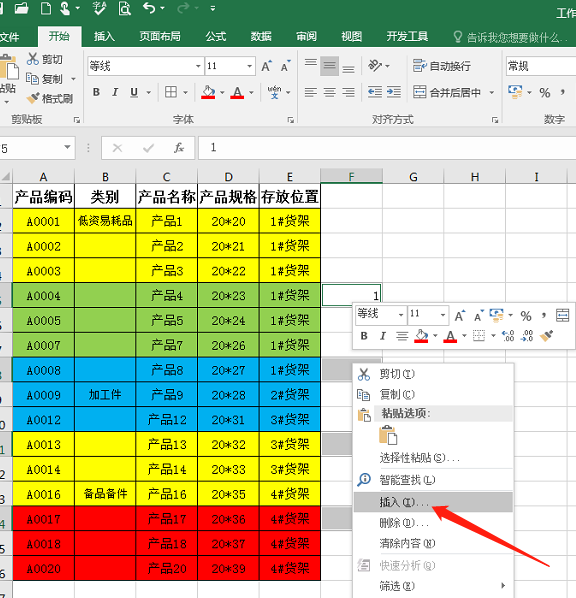Screen dimensions: 576x598
Task: Choose 插入 in the context menu
Action: [x=433, y=502]
